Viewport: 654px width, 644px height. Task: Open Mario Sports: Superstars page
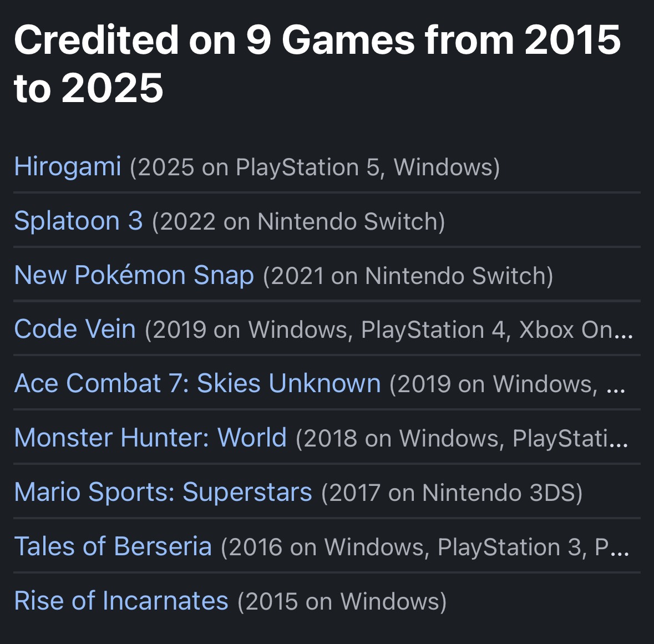(x=163, y=492)
